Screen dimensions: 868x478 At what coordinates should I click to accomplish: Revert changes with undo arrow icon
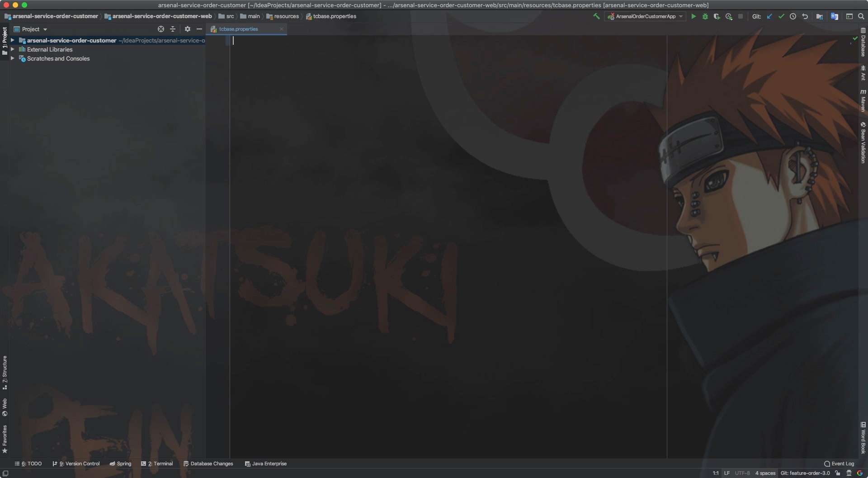click(805, 16)
